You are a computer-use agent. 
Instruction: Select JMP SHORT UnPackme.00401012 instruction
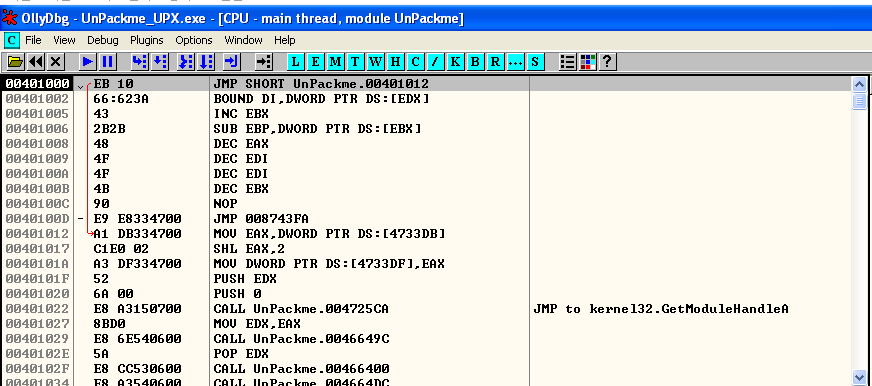click(321, 84)
